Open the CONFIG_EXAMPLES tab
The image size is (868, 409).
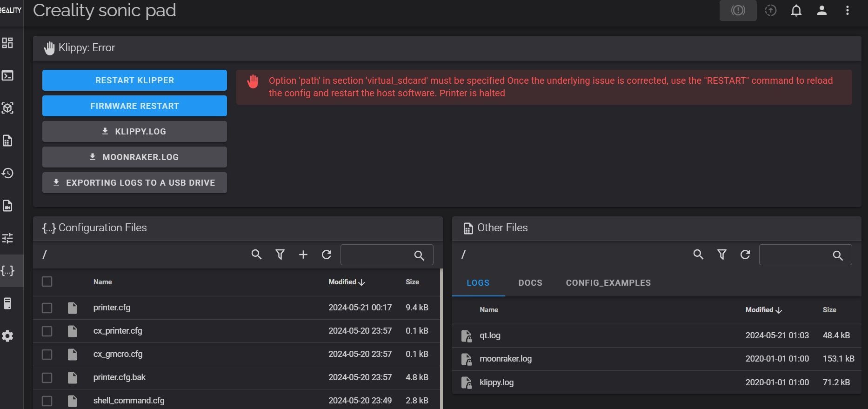click(x=608, y=283)
